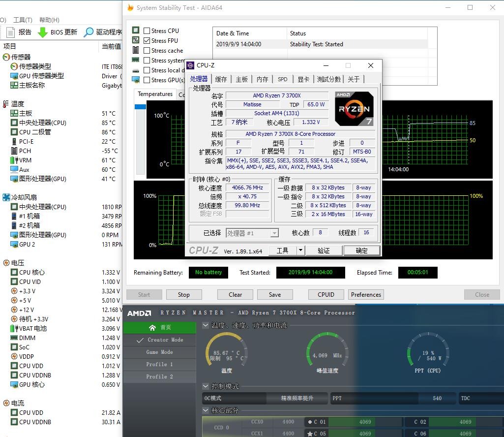Image resolution: width=504 pixels, height=437 pixels.
Task: Click the Stress FPU percent icon
Action: 136,40
